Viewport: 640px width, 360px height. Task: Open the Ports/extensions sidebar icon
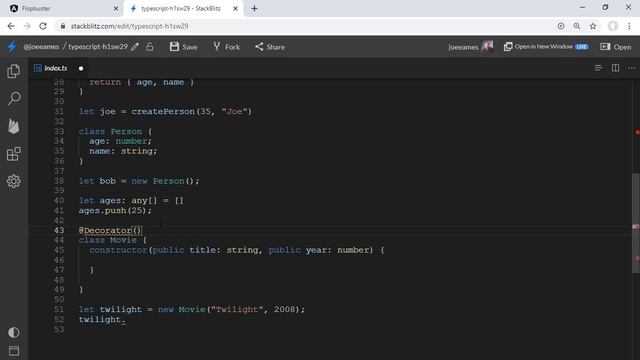click(13, 154)
